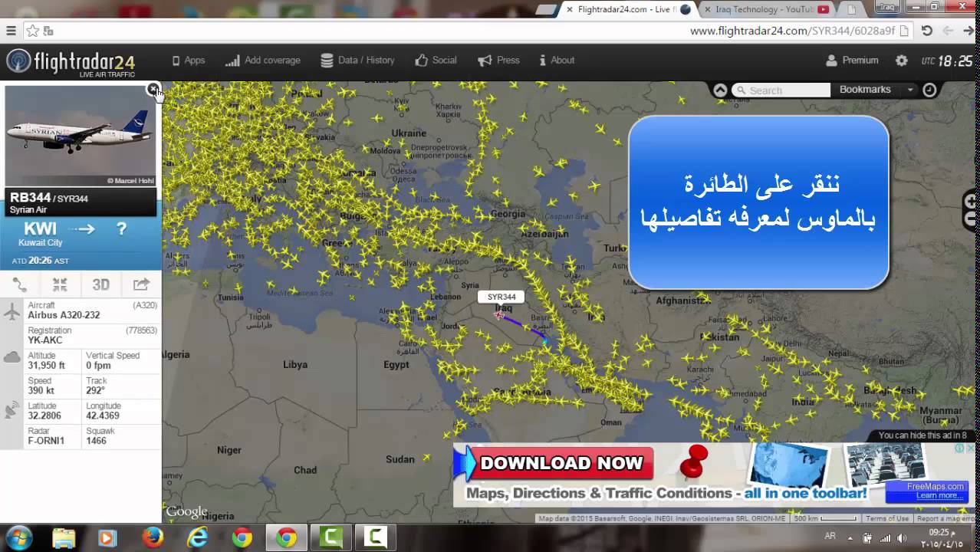Click the AdChoices info icon on ad
The width and height of the screenshot is (980, 552).
959,449
